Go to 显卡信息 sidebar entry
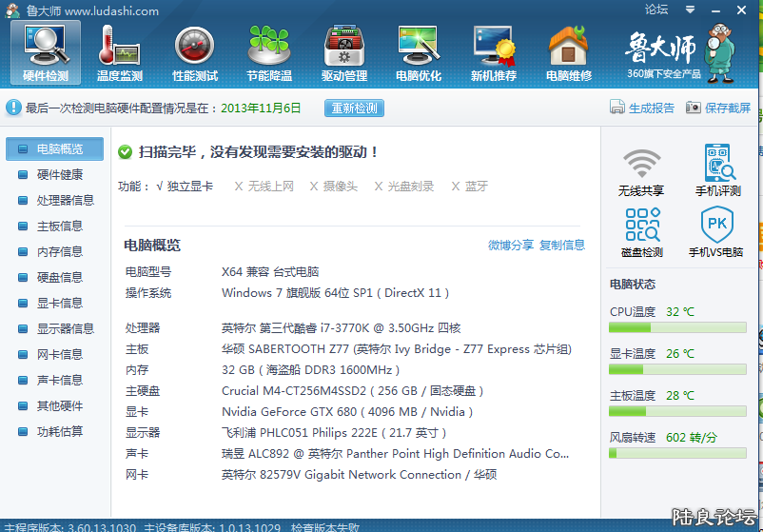The height and width of the screenshot is (532, 763). 59,304
